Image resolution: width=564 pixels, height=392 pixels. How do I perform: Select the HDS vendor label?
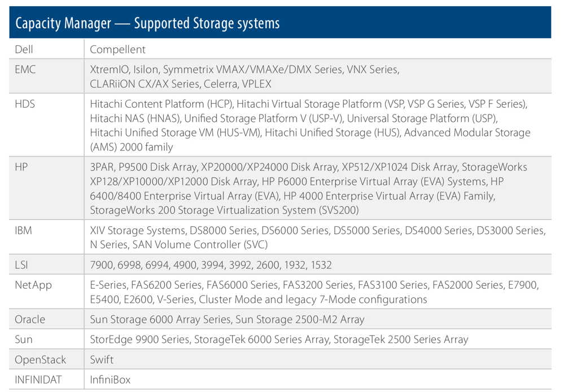tap(25, 104)
